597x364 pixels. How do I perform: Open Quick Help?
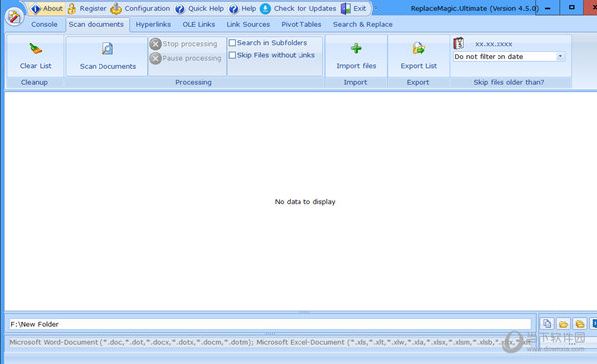point(200,8)
